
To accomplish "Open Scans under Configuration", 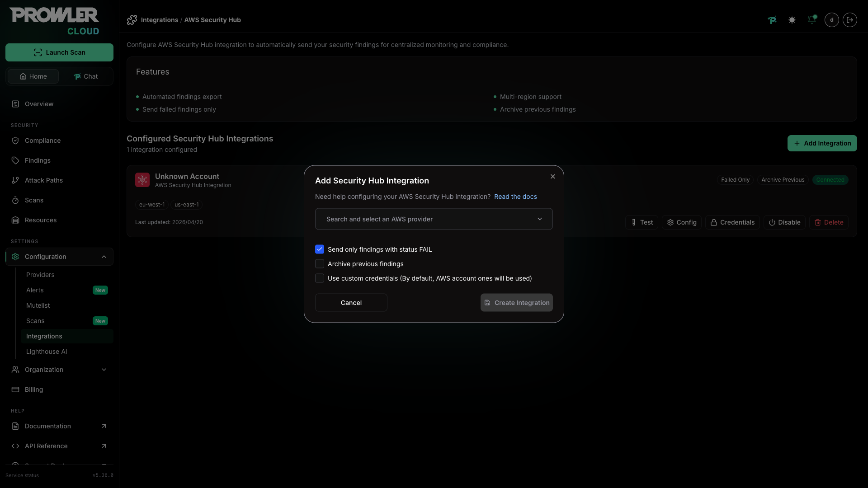I will 67,321.
